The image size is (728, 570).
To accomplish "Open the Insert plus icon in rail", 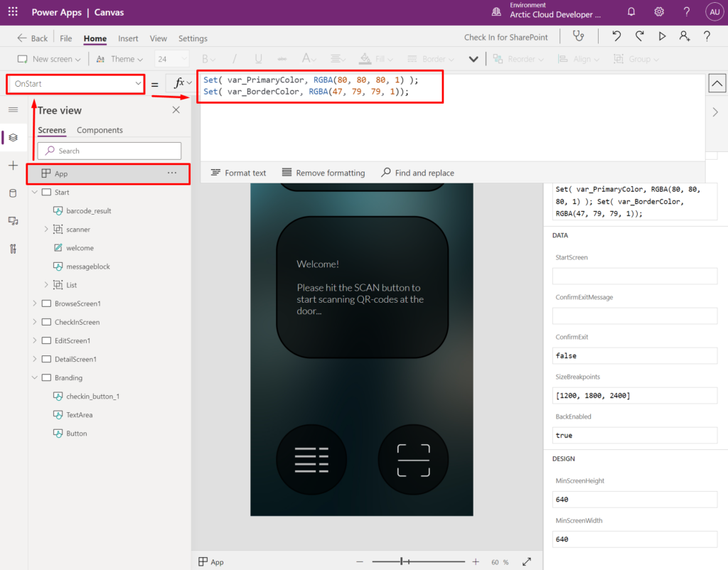I will point(13,166).
